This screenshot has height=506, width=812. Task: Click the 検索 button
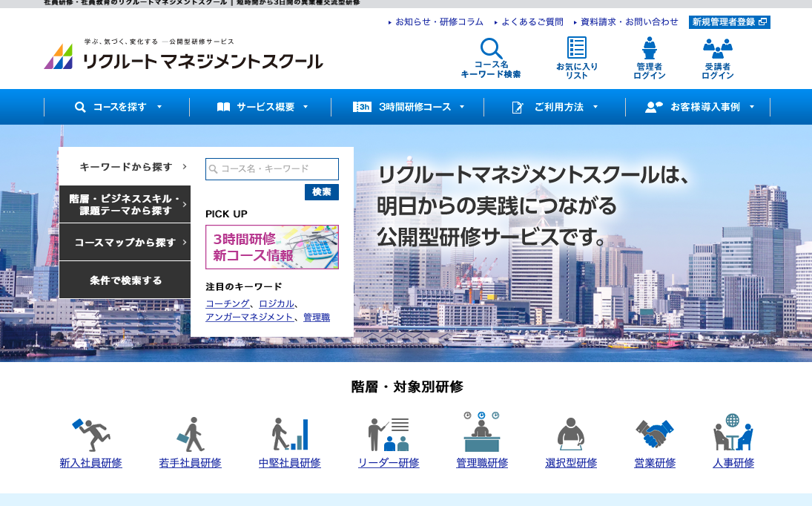coord(322,192)
